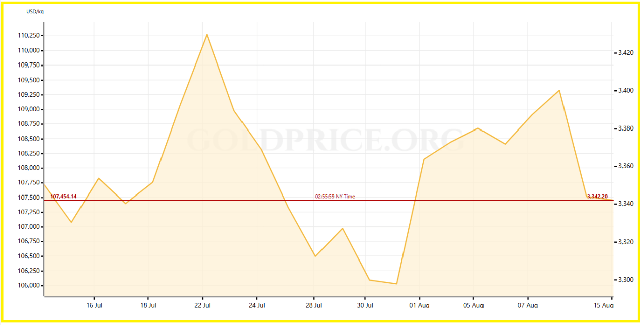
Task: Click the red 3,342.20 price label
Action: 597,197
